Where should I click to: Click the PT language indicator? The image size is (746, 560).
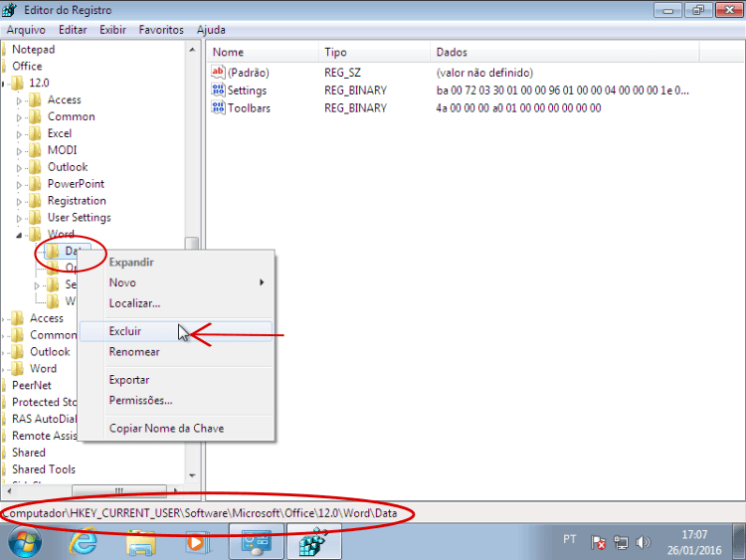pos(570,539)
